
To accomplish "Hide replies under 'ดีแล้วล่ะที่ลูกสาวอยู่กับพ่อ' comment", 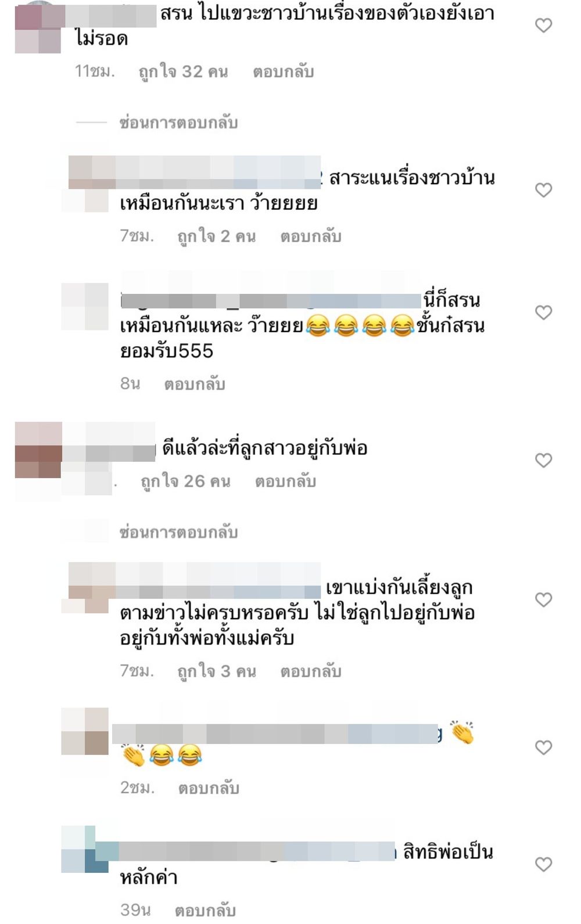I will [178, 532].
